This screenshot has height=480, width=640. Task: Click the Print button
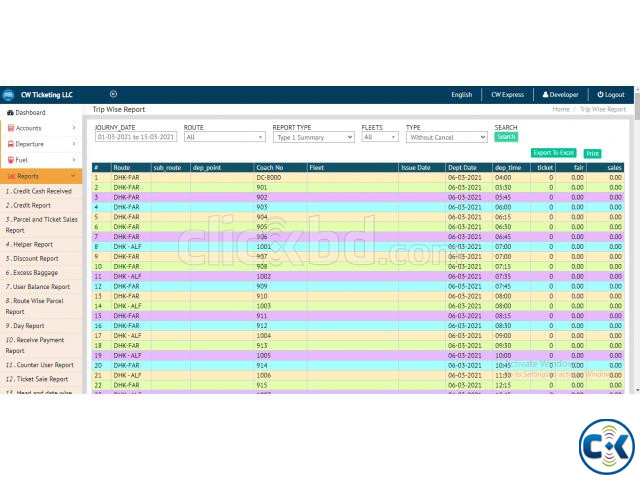coord(592,153)
